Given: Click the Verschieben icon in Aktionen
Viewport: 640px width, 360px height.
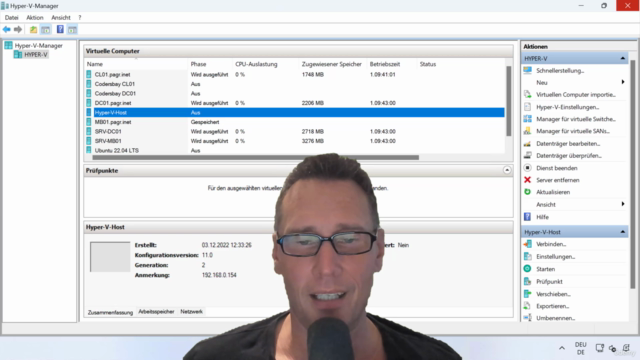Looking at the screenshot, I should click(x=527, y=293).
